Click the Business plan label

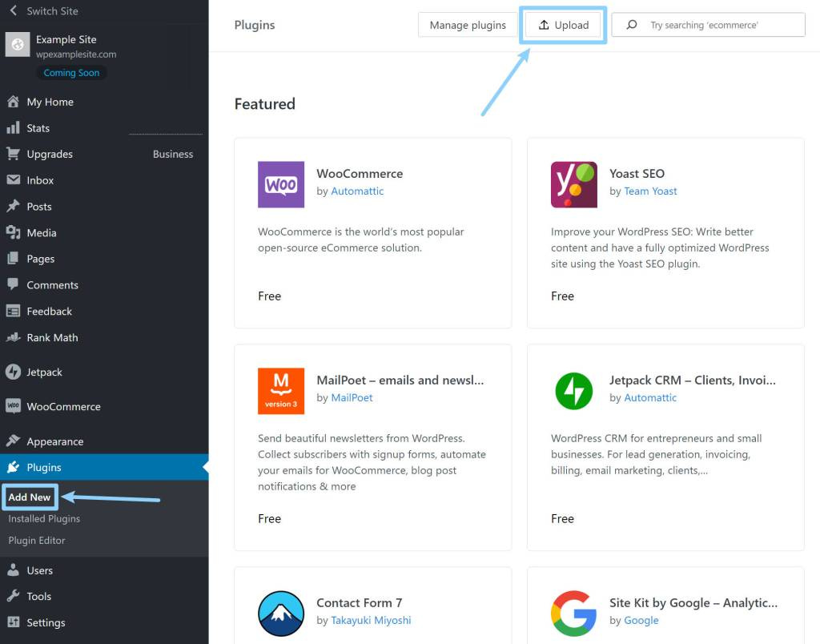point(173,154)
